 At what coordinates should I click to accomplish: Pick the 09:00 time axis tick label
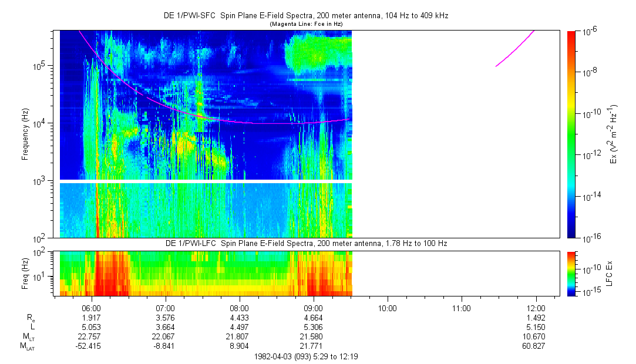pyautogui.click(x=314, y=308)
